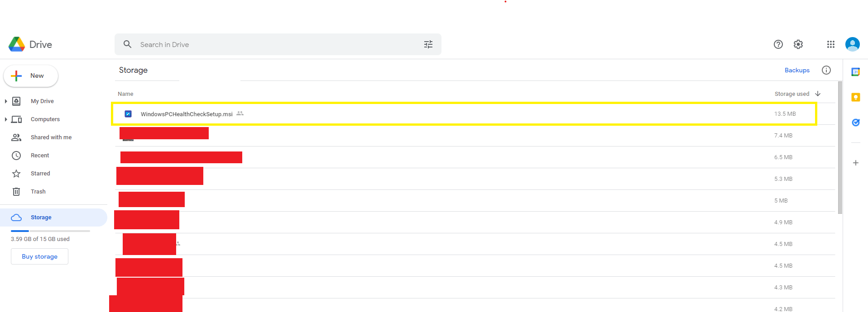Toggle Storage used sort order arrow
This screenshot has width=868, height=312.
click(x=817, y=94)
